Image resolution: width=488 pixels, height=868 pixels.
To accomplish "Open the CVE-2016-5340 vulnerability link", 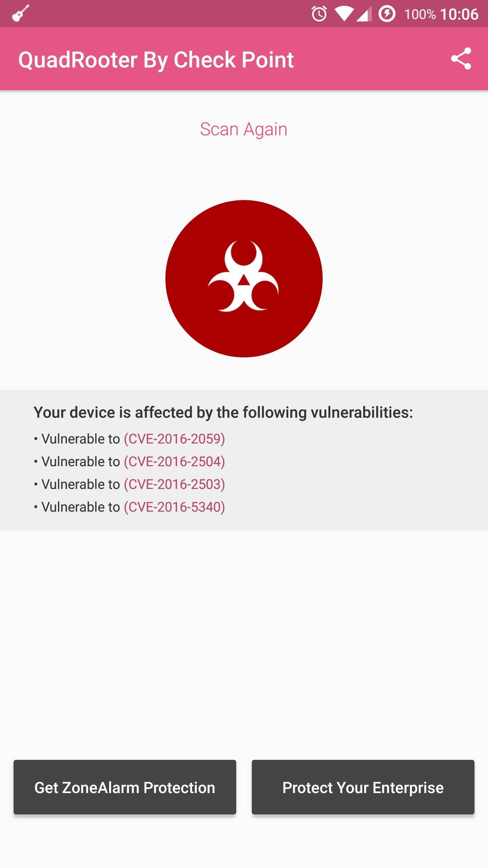I will pyautogui.click(x=175, y=507).
